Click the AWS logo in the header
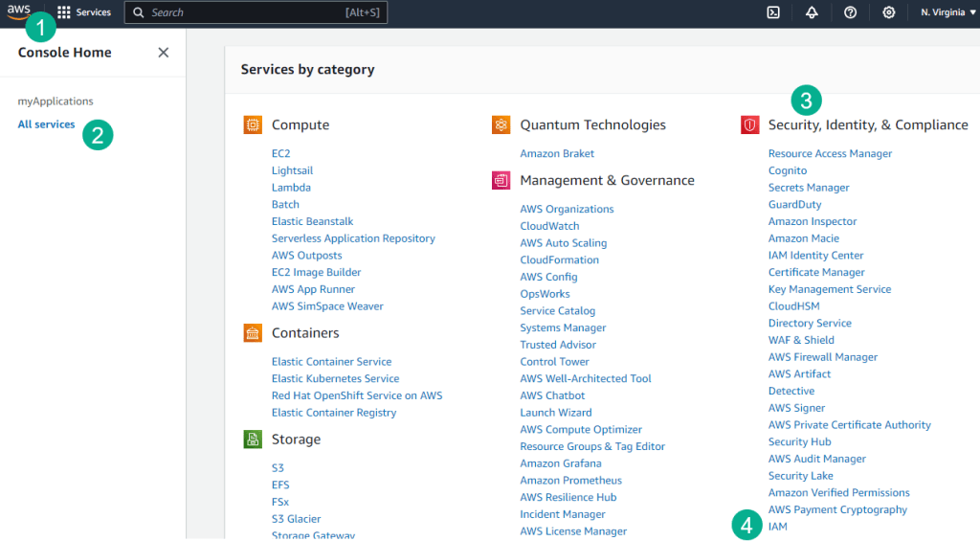The image size is (980, 541). 19,11
